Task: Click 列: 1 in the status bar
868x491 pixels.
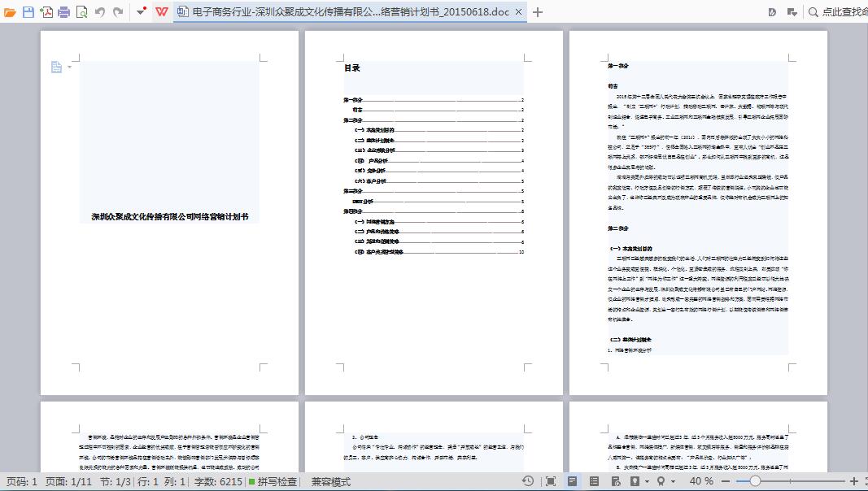Action: pyautogui.click(x=175, y=481)
